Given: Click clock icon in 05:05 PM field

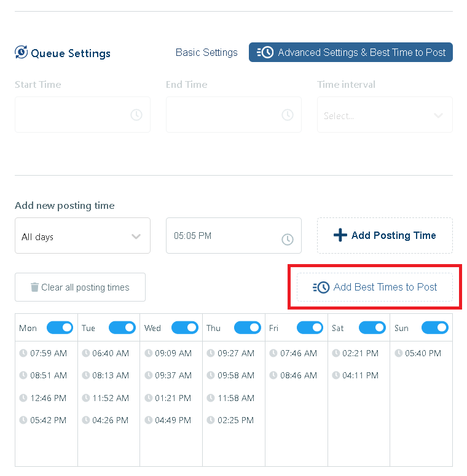Looking at the screenshot, I should 288,240.
